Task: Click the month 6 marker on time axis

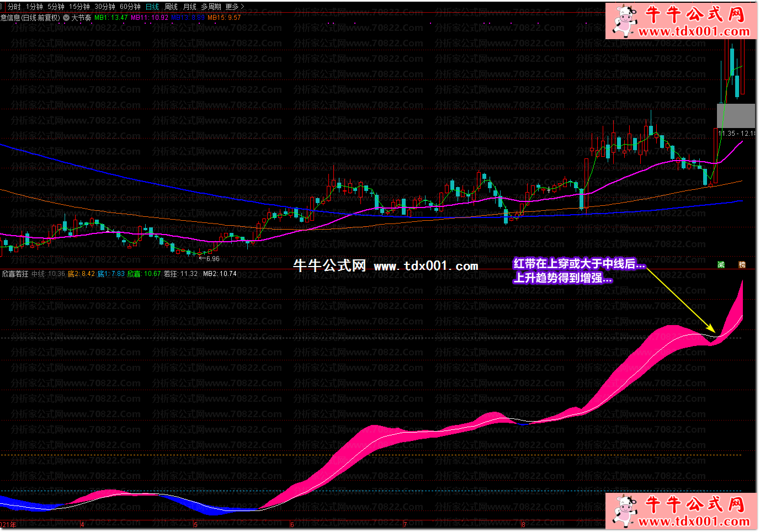Action: [292, 525]
